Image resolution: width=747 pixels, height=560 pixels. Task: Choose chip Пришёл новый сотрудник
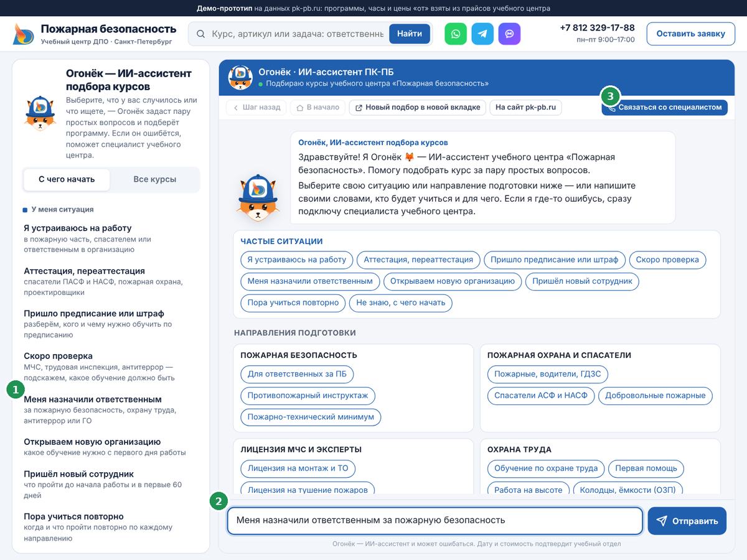(582, 281)
